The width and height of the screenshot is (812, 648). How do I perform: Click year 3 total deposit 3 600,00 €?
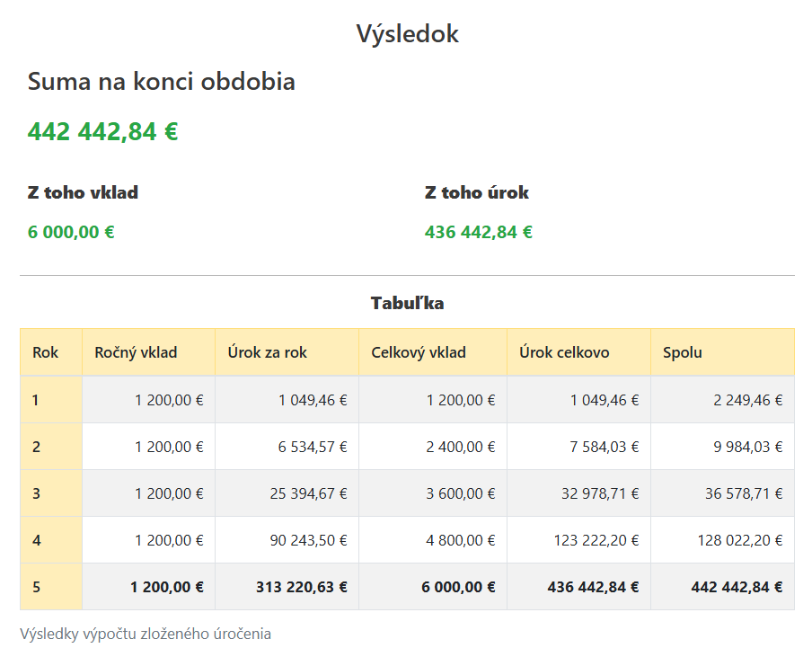[x=458, y=493]
